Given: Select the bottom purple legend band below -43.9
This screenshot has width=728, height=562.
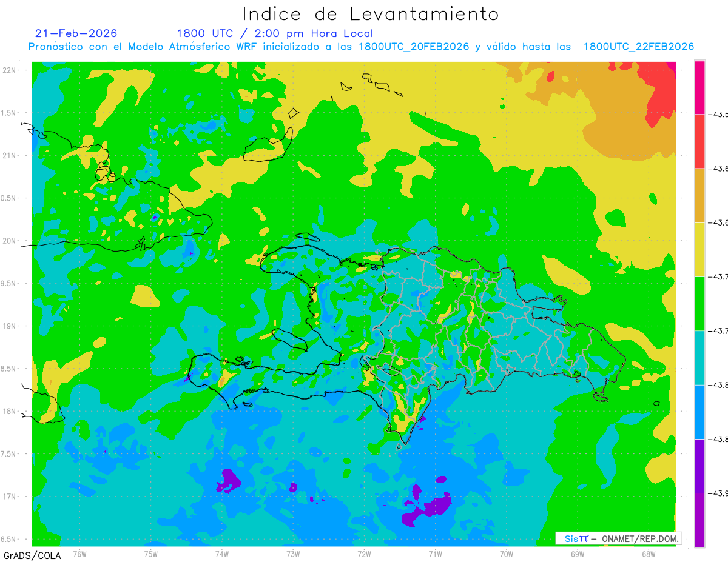Looking at the screenshot, I should (699, 520).
